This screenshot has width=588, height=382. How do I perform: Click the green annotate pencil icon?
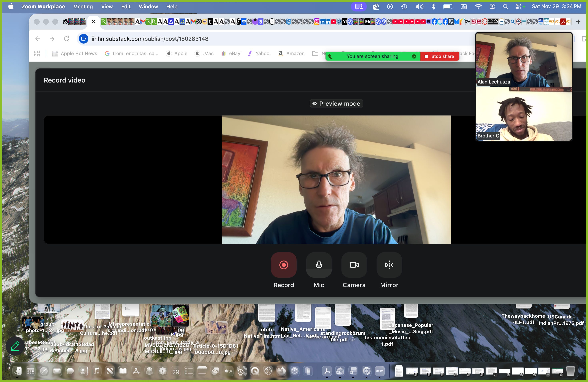coord(15,346)
